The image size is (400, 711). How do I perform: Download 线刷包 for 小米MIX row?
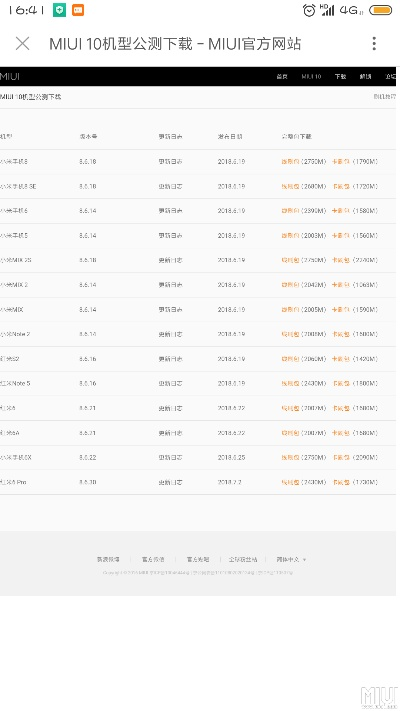point(290,310)
